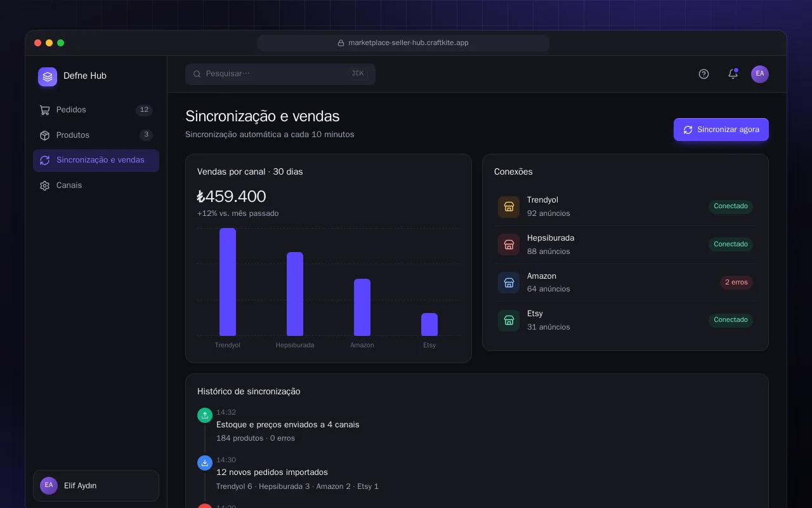
Task: Click the ₺459.400 sales total
Action: (x=232, y=196)
